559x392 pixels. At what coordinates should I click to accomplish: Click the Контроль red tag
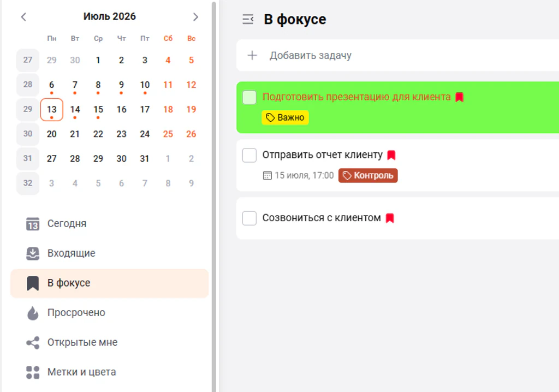pyautogui.click(x=368, y=175)
